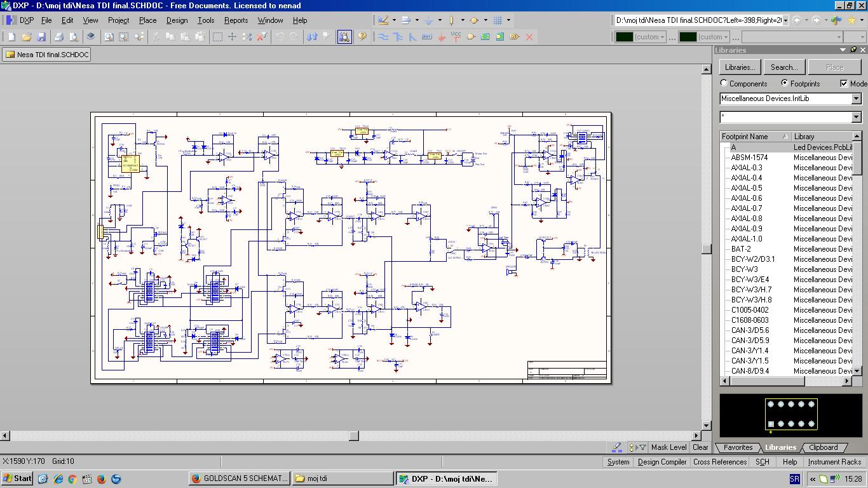Click the GND power port icon
The height and width of the screenshot is (488, 868).
(x=442, y=37)
